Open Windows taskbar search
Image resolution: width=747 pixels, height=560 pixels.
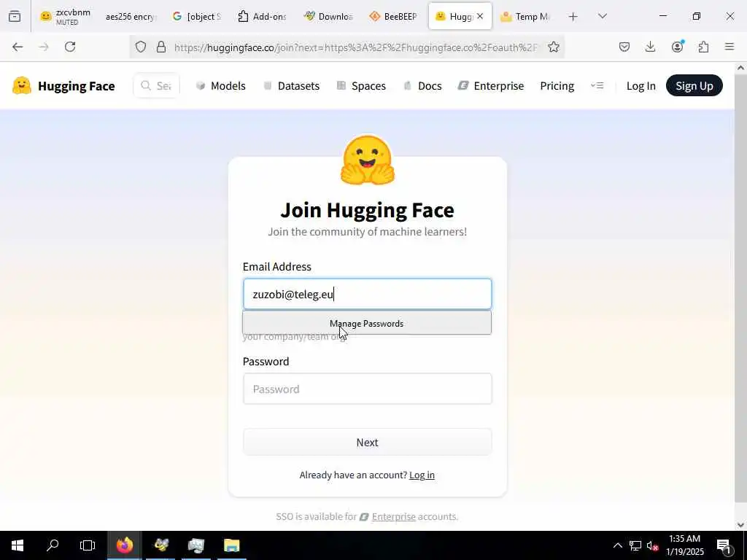pyautogui.click(x=53, y=545)
